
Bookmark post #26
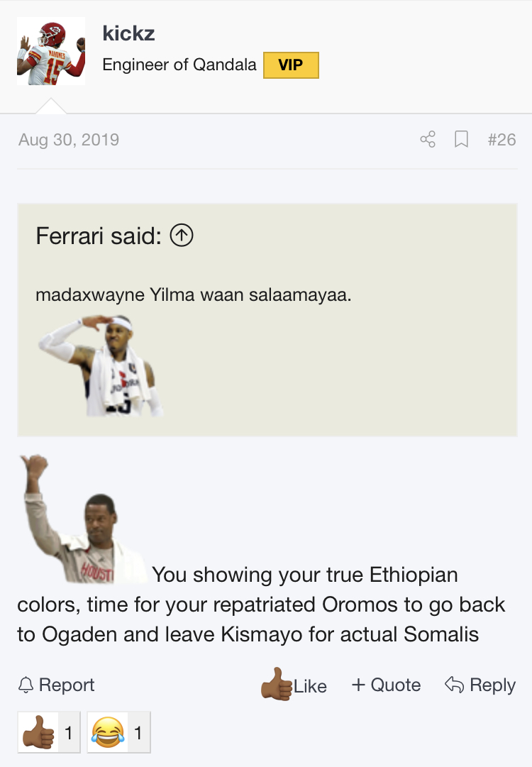(x=461, y=139)
